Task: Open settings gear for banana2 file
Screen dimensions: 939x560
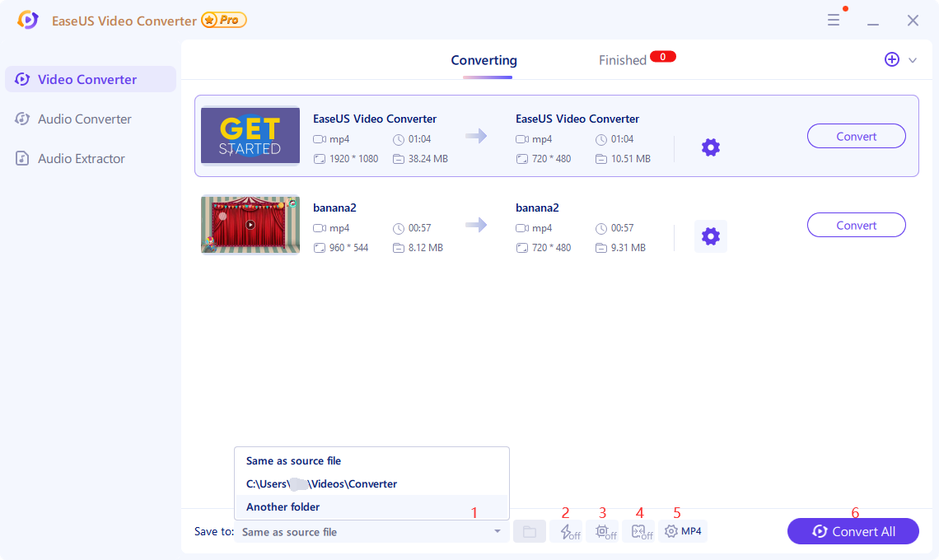Action: tap(710, 236)
